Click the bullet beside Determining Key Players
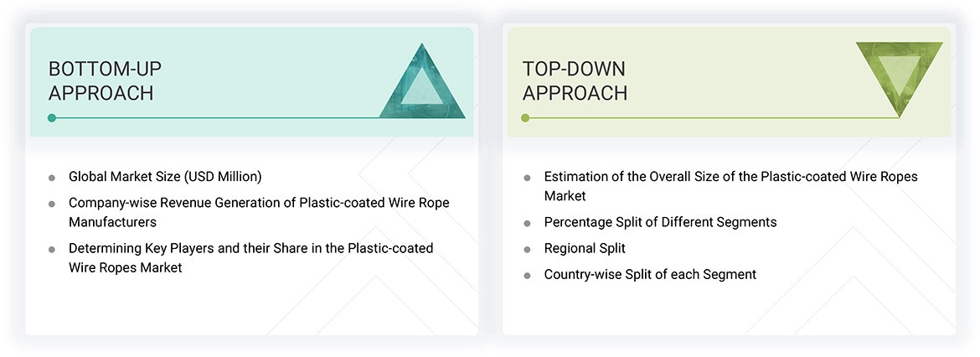 coord(52,249)
